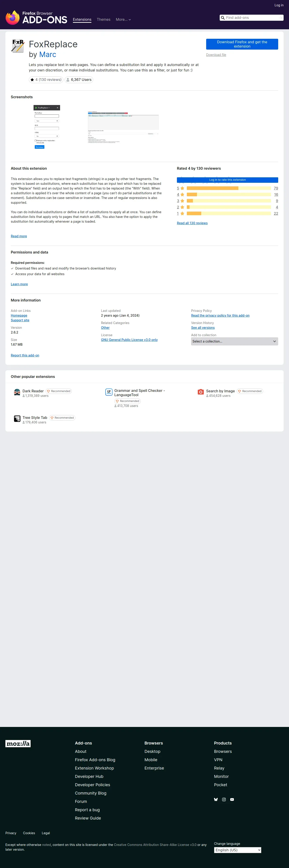
Task: Click Learn more under permissions
Action: pyautogui.click(x=19, y=284)
